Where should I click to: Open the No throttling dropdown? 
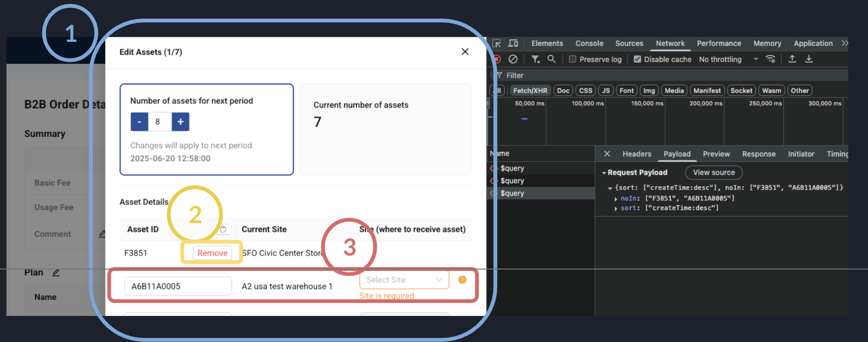(728, 59)
